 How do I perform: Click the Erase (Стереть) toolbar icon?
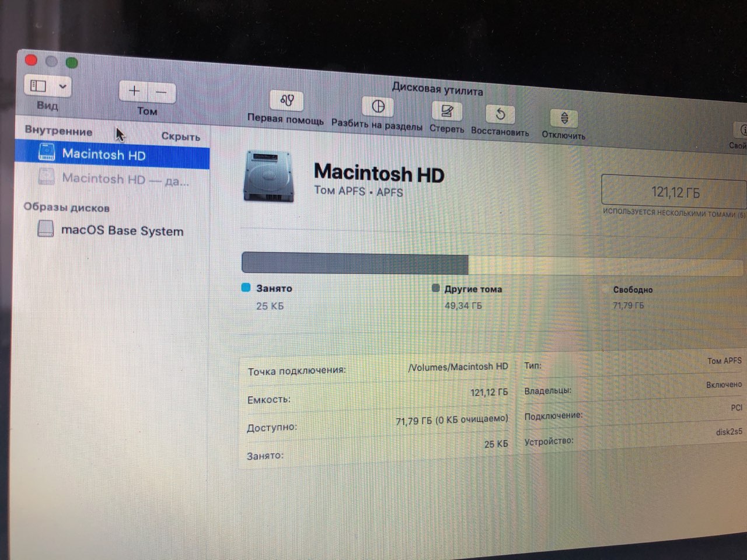[447, 111]
